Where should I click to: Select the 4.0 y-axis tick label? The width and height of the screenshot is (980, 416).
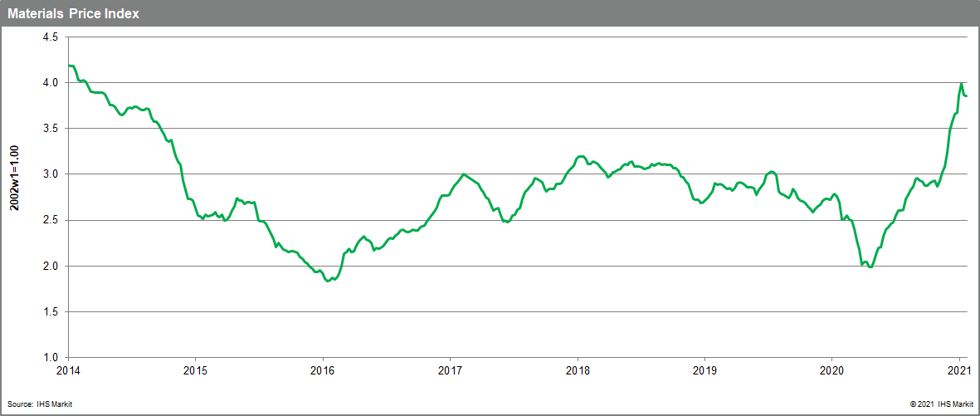(x=48, y=83)
